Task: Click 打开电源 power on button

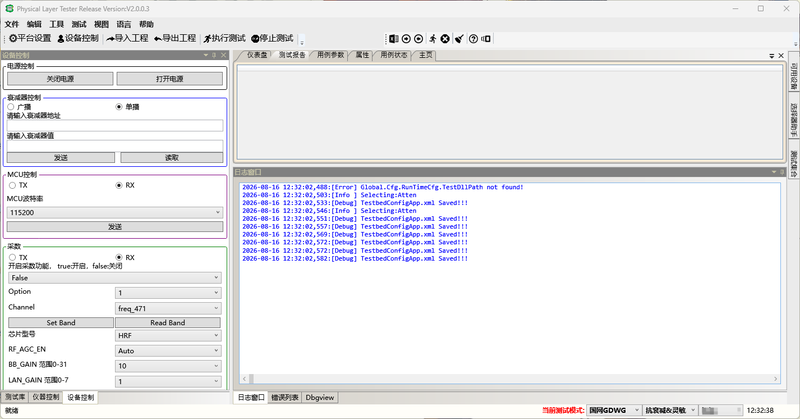Action: [170, 79]
